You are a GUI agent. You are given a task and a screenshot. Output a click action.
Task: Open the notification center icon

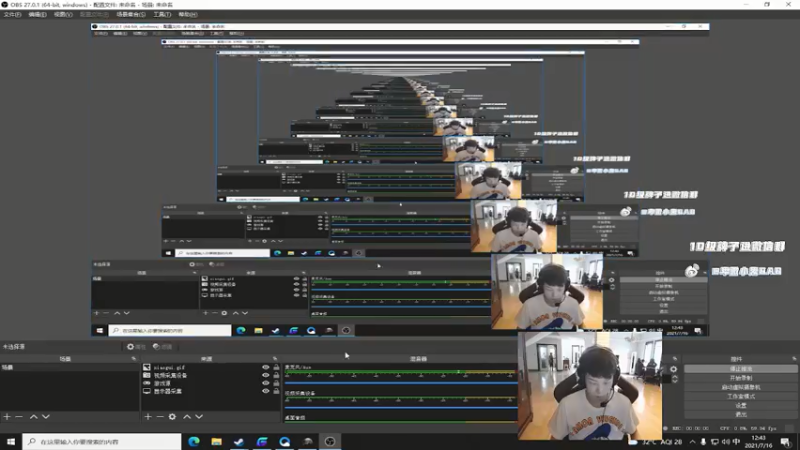pyautogui.click(x=786, y=442)
